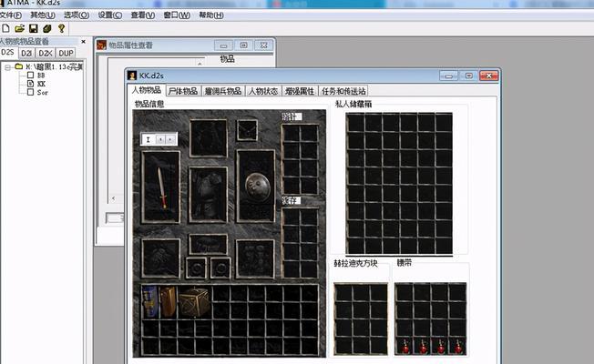The image size is (594, 364).
Task: Select the KK character file
Action: click(41, 84)
